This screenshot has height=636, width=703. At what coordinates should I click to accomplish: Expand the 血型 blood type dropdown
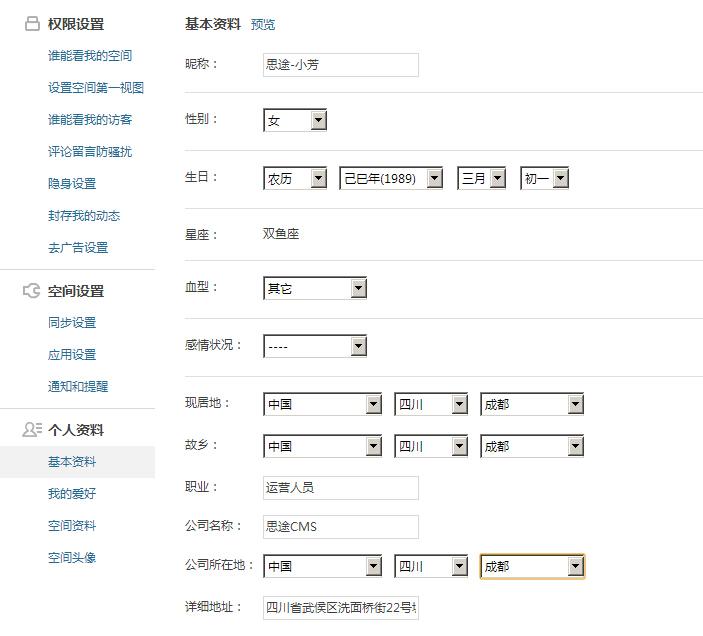point(315,289)
